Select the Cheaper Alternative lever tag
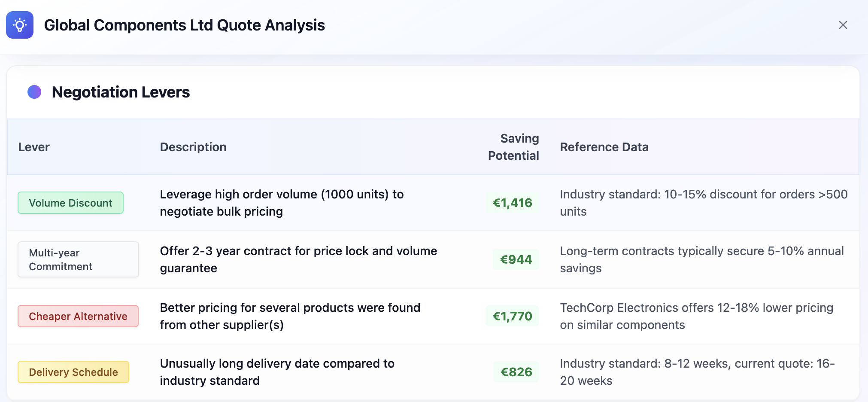This screenshot has width=868, height=402. pos(78,316)
